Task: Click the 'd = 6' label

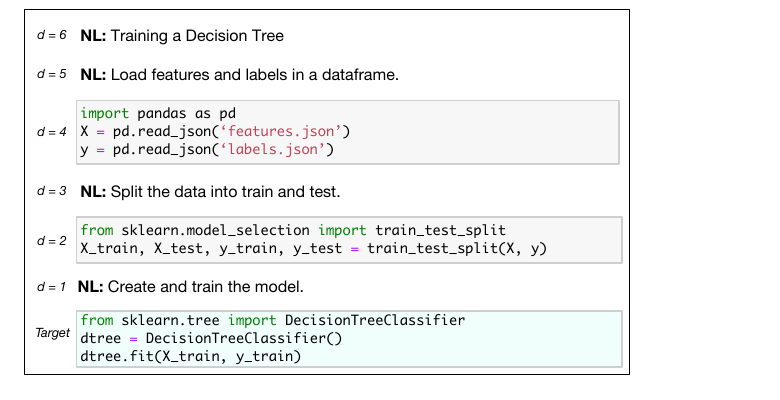Action: (x=52, y=35)
